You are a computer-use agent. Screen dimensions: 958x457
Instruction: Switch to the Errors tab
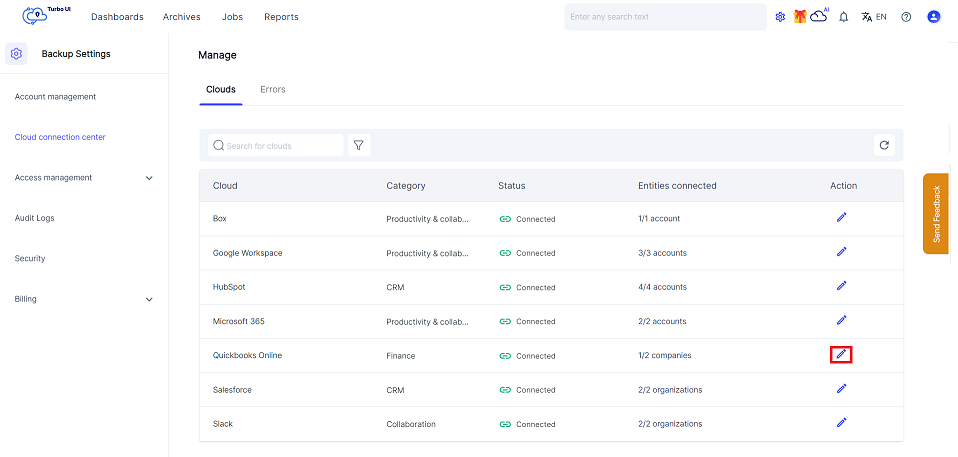(x=272, y=89)
